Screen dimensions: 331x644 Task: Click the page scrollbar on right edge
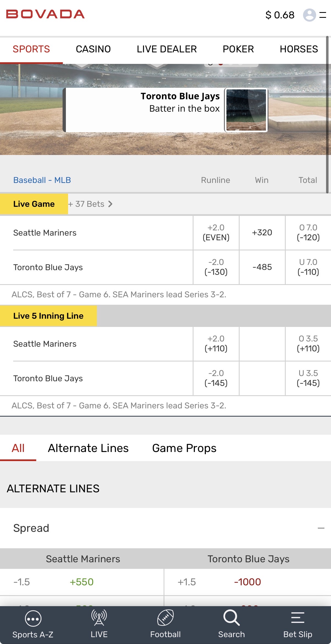coord(327,115)
